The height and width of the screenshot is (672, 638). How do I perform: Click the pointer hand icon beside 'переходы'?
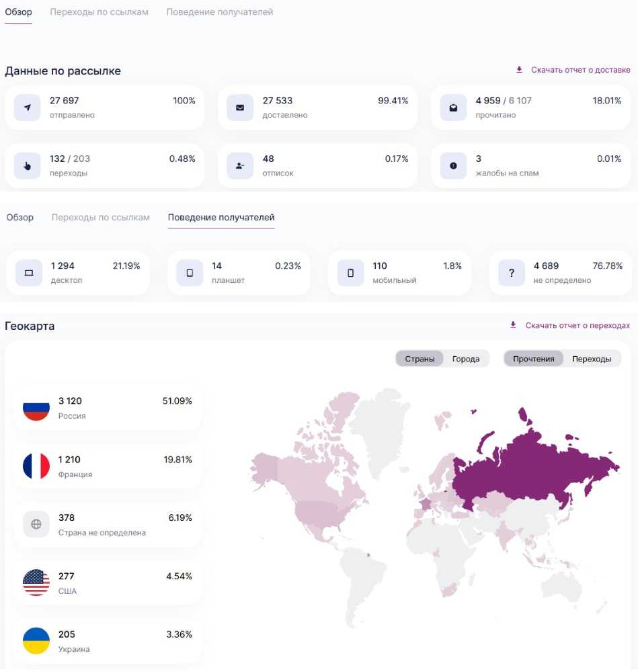(x=27, y=166)
